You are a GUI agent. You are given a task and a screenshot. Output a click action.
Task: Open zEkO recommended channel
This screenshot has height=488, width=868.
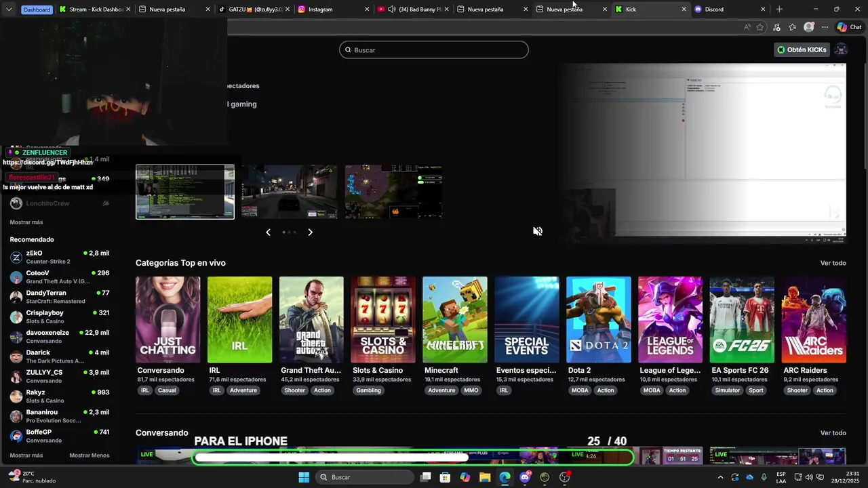(60, 257)
